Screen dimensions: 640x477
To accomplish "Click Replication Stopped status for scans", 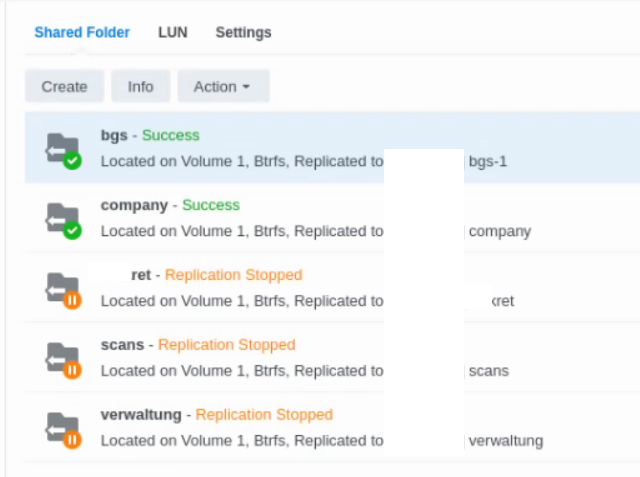I will (x=227, y=345).
